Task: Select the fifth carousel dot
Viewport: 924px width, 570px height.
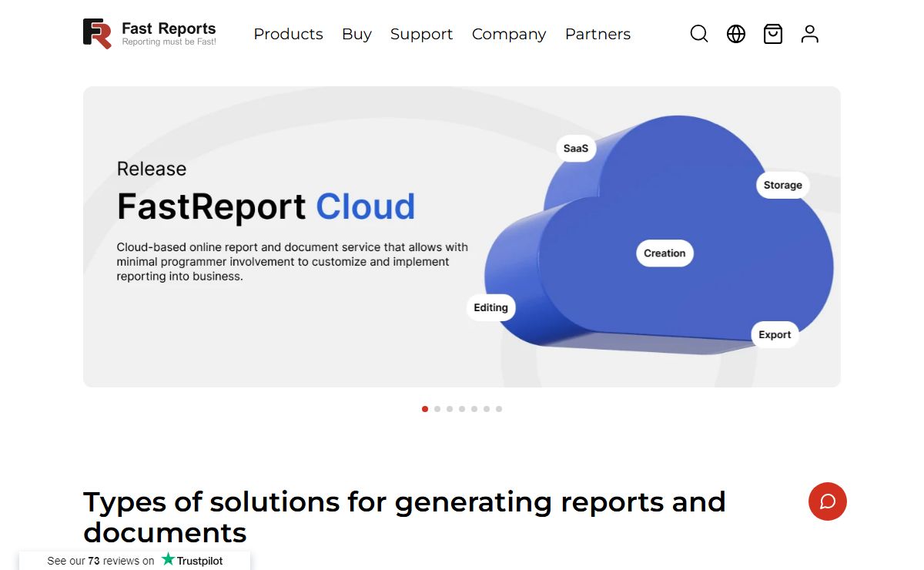Action: tap(474, 409)
